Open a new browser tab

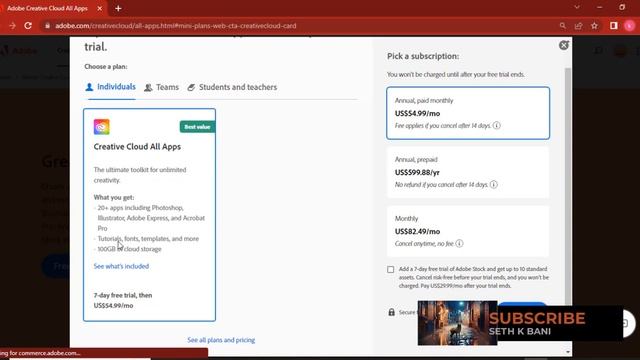tap(118, 8)
